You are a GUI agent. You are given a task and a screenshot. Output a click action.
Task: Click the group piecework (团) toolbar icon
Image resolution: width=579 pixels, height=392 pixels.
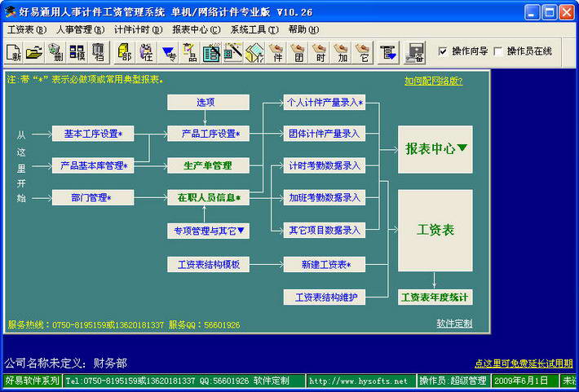[x=298, y=52]
